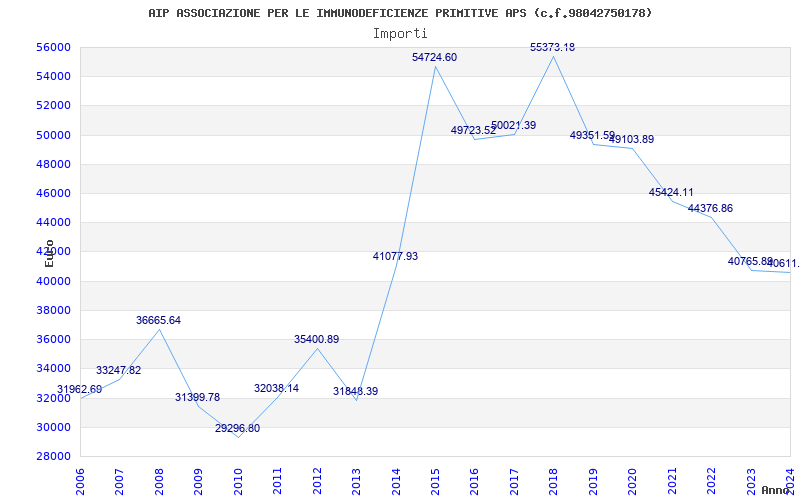Select the 35400.89 data label

(316, 340)
